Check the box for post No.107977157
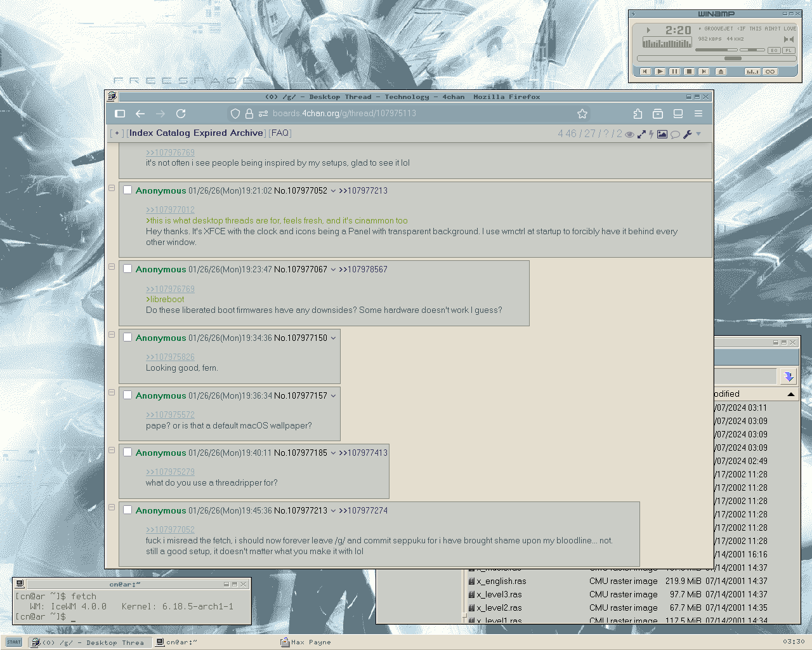 pyautogui.click(x=128, y=395)
